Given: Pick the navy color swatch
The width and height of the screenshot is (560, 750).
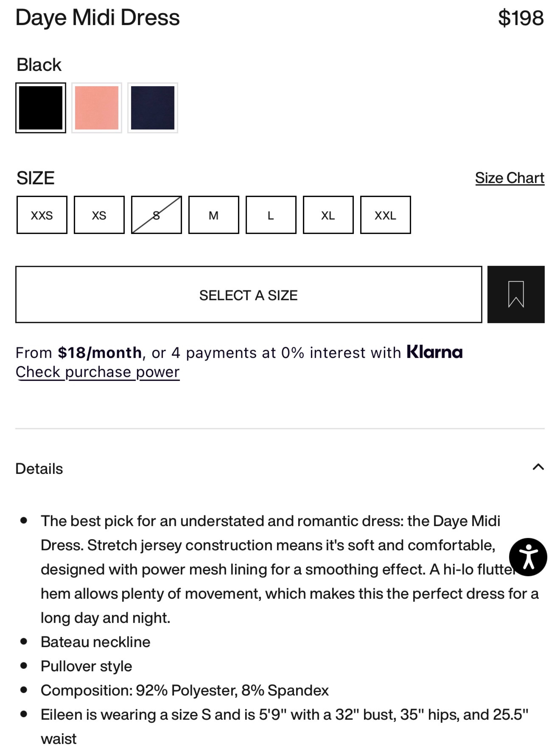Looking at the screenshot, I should (x=152, y=108).
